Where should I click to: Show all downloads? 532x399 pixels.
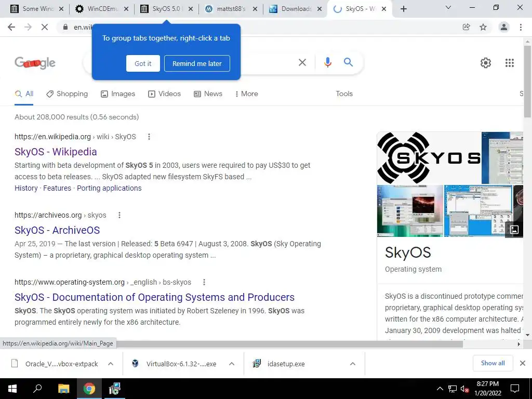(x=493, y=363)
